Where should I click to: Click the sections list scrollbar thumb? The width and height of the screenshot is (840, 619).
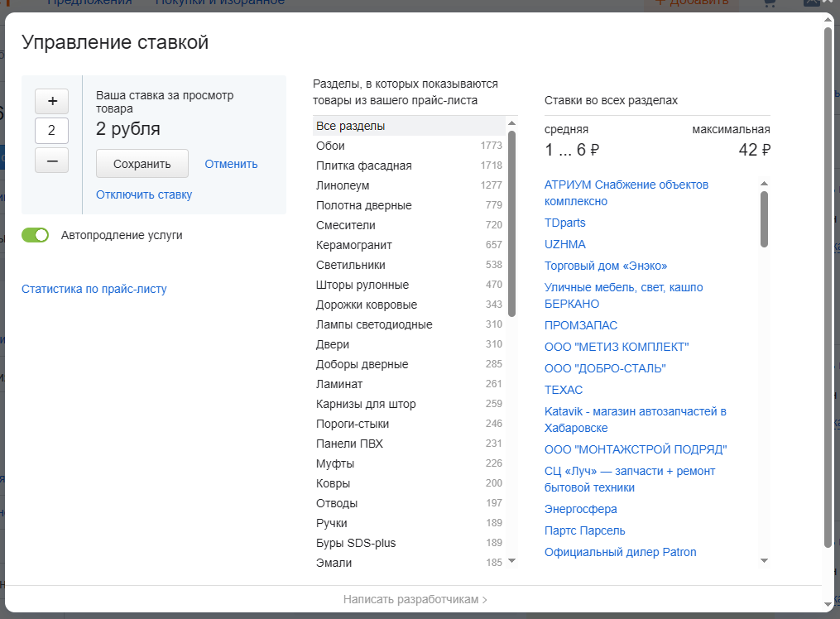(x=511, y=223)
